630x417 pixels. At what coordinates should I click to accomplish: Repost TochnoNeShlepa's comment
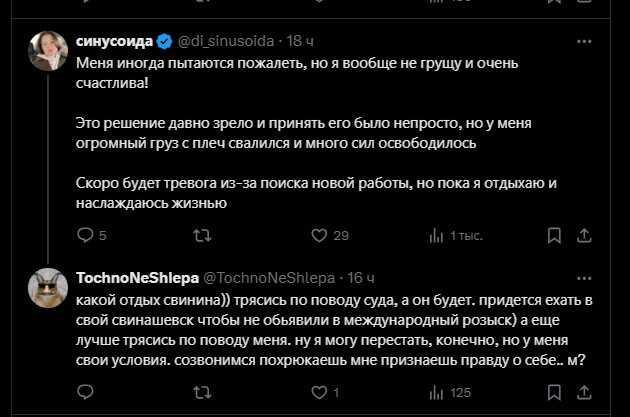tap(201, 392)
